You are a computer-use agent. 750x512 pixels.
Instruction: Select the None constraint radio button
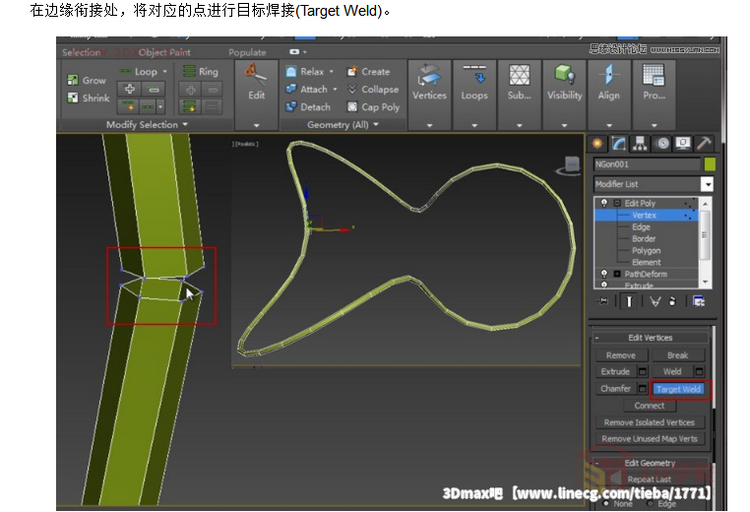click(607, 503)
